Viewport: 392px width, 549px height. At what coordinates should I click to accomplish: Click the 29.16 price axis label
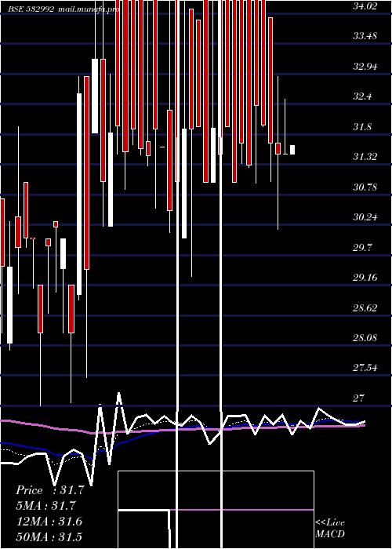365,278
